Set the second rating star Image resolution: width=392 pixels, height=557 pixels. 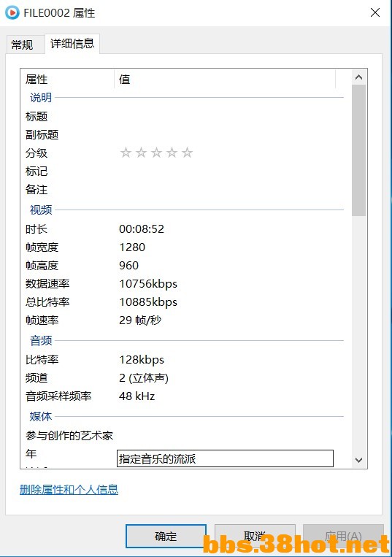tap(142, 153)
